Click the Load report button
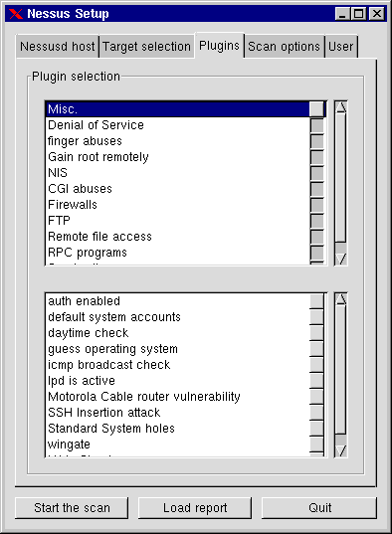The width and height of the screenshot is (392, 534). click(x=195, y=508)
